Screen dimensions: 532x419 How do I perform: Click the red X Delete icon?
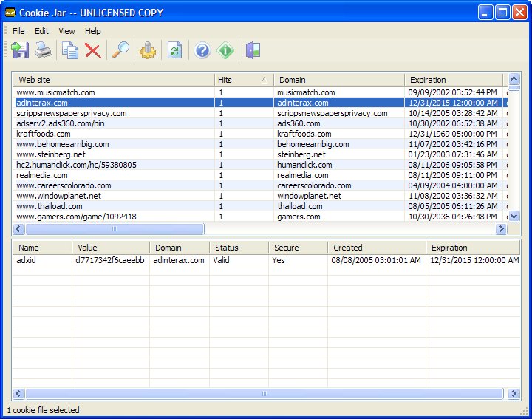[x=92, y=50]
